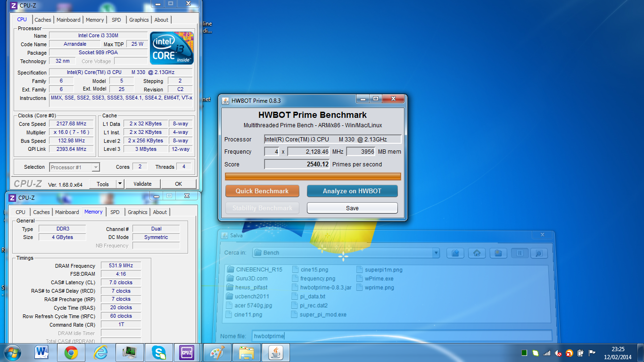This screenshot has width=644, height=362.
Task: Go up one folder level in Salva dialog
Action: point(455,253)
